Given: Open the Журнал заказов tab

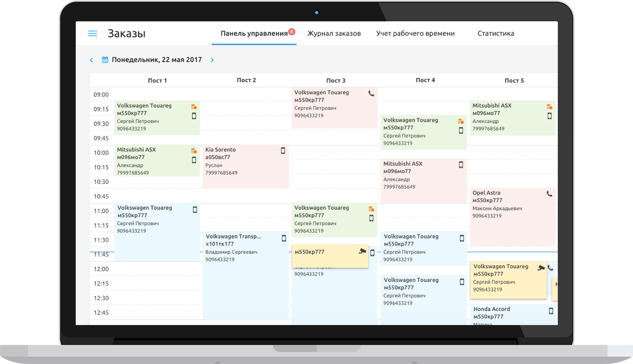Looking at the screenshot, I should coord(334,34).
